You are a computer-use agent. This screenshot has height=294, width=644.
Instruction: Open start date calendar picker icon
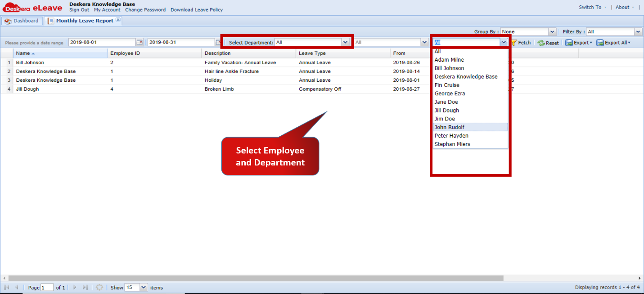click(x=140, y=43)
